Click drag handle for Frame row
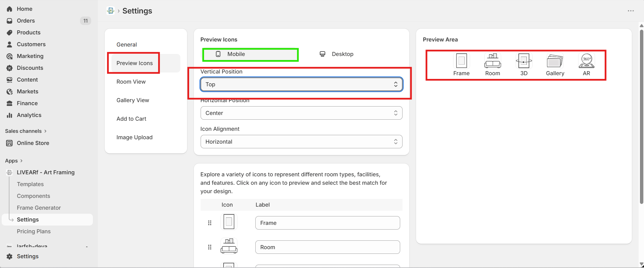 tap(210, 223)
